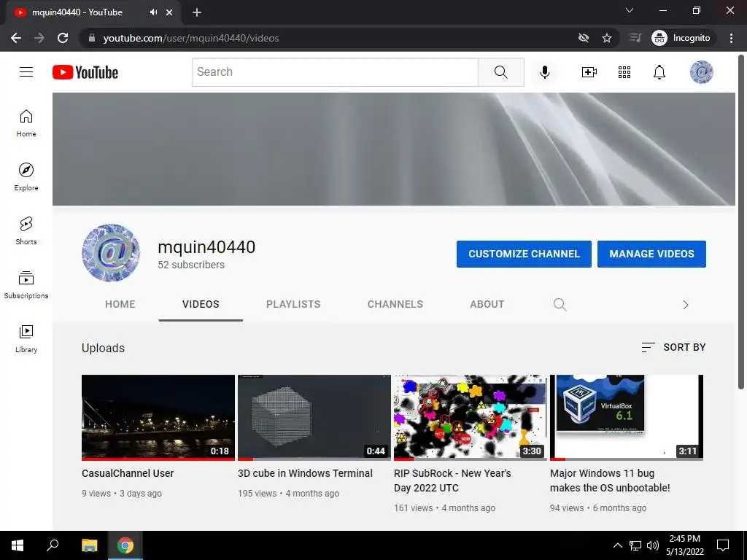Open 3D cube in Windows Terminal title

(305, 473)
